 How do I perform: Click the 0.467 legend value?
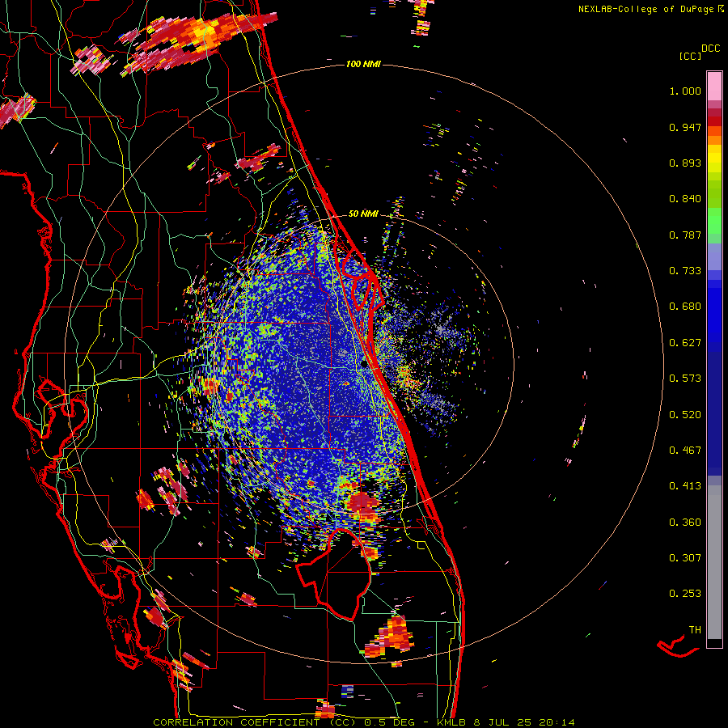tap(685, 451)
